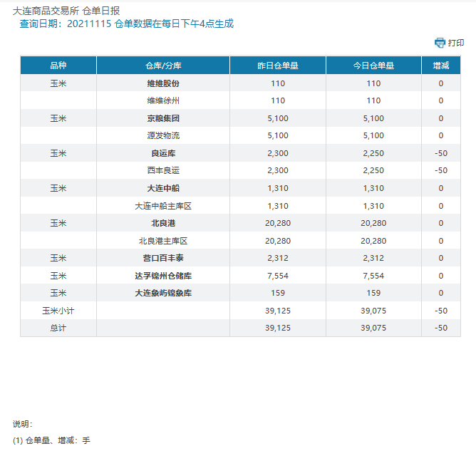
Task: Click the 营口百丰泰 warehouse cell
Action: 163,258
